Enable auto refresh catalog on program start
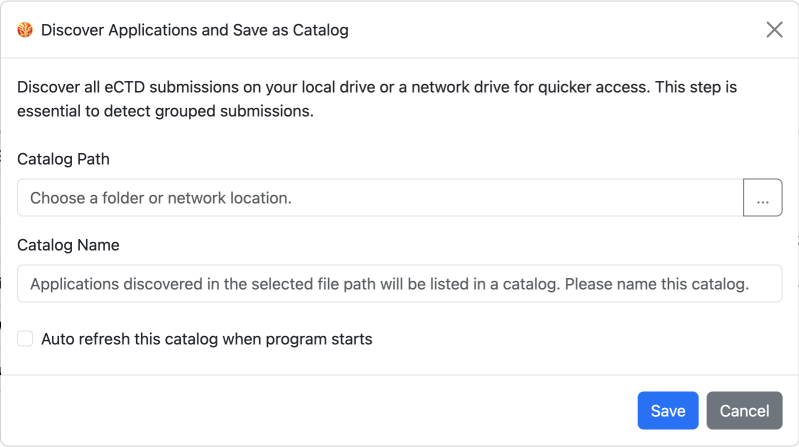Image resolution: width=799 pixels, height=447 pixels. [x=25, y=339]
